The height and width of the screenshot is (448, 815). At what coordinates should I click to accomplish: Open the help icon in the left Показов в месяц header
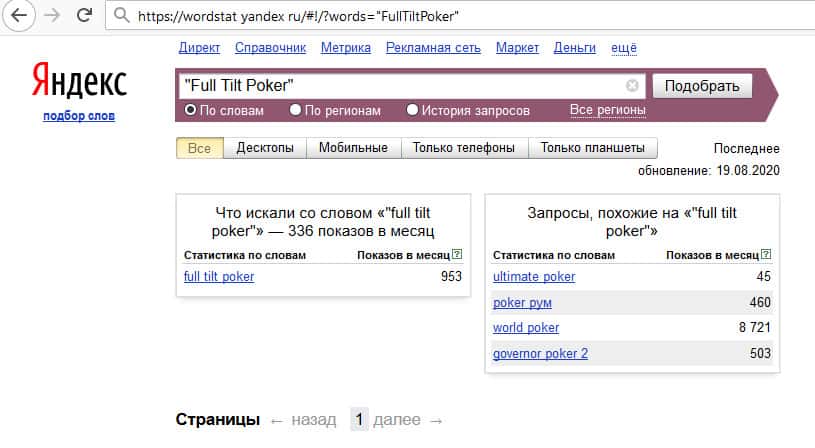click(457, 254)
